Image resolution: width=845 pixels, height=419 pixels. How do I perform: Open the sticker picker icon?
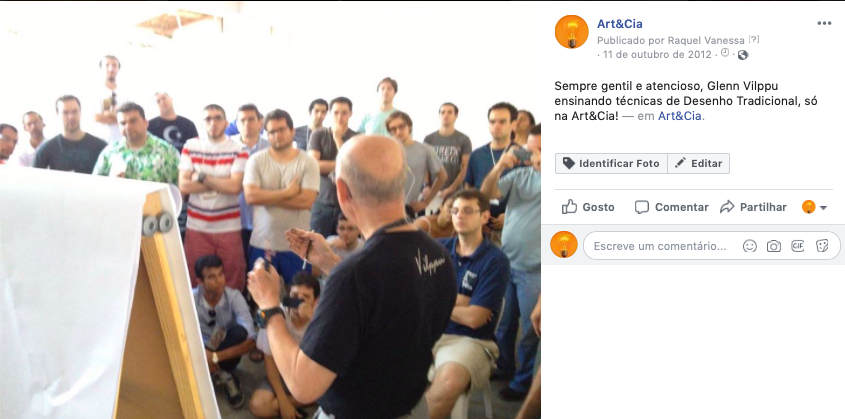tap(822, 246)
